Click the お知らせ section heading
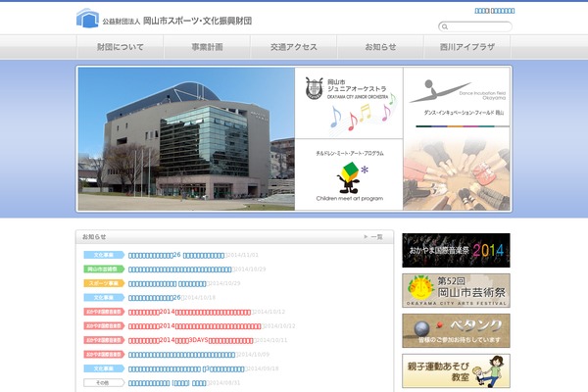 pyautogui.click(x=94, y=237)
